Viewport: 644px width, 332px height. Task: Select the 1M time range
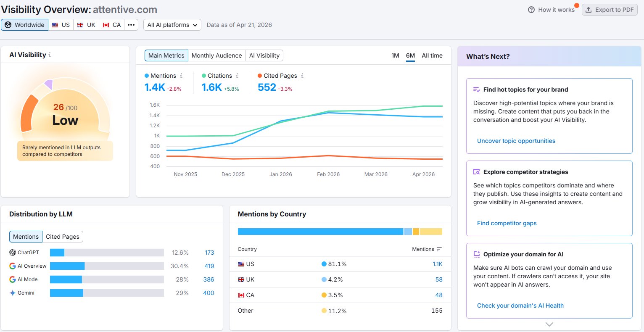(x=395, y=55)
